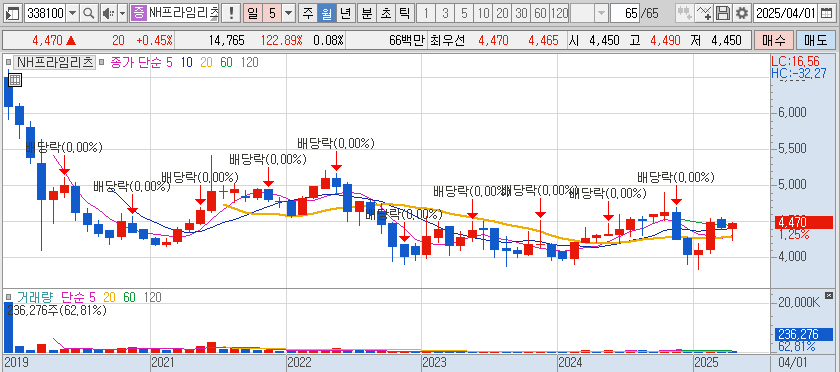This screenshot has width=840, height=372.
Task: Click the 122.89% volume ratio value
Action: click(281, 40)
